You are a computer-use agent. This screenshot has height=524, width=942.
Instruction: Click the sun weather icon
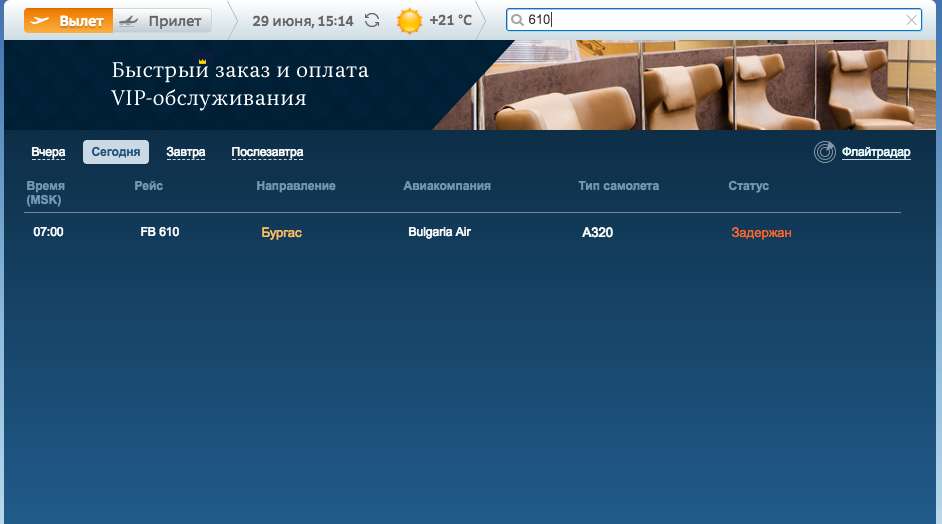(x=409, y=20)
